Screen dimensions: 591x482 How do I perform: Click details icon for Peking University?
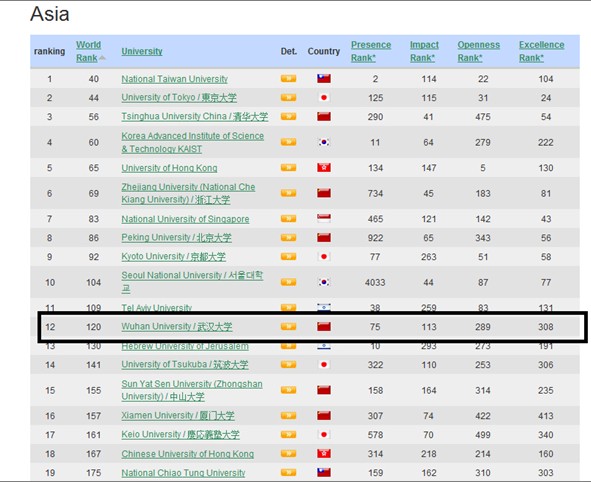[x=288, y=237]
